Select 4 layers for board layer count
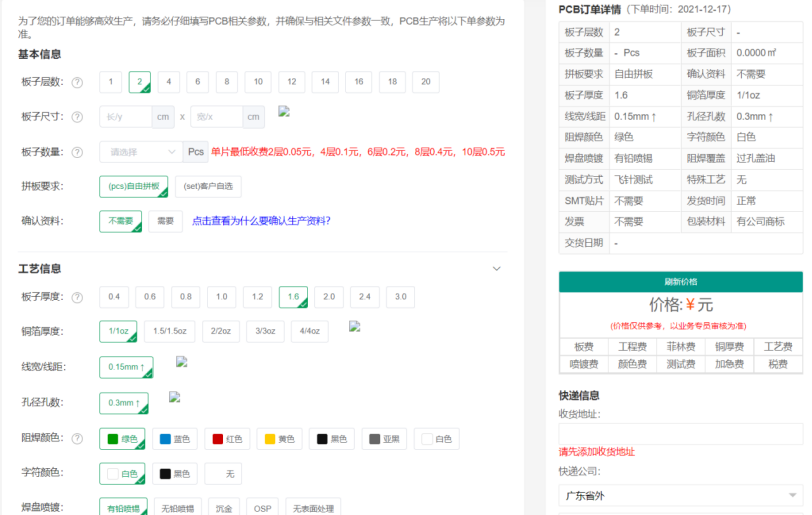This screenshot has height=515, width=812. [x=169, y=83]
